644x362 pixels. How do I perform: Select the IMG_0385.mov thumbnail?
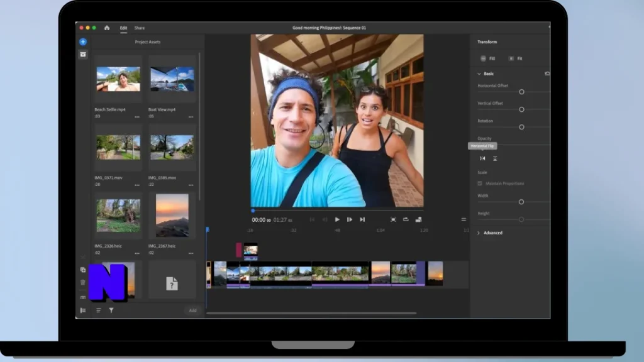pos(172,147)
